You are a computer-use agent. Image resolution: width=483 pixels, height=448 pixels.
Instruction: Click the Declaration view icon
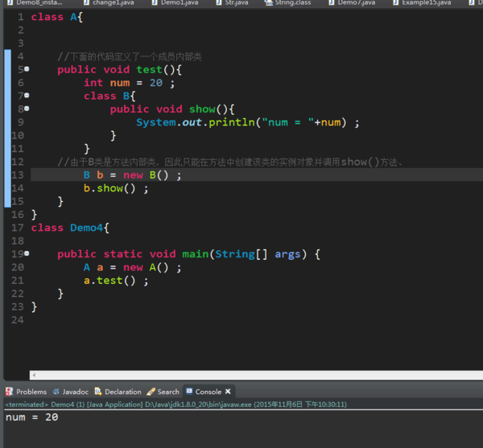tap(98, 392)
